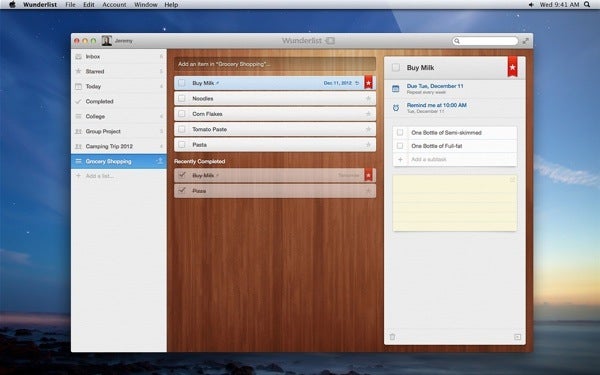600x375 pixels.
Task: Open the Camping Trip 2012 list
Action: pos(119,146)
